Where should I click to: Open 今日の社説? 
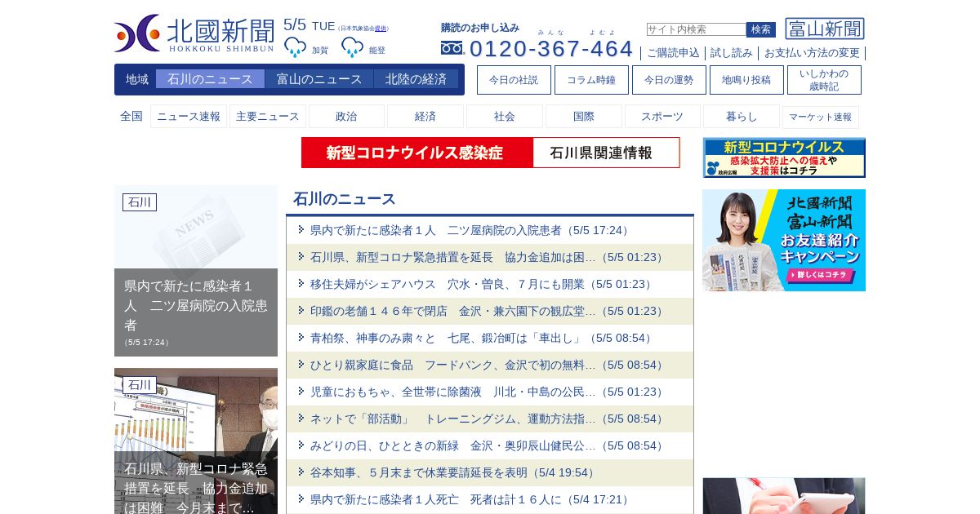[x=514, y=80]
